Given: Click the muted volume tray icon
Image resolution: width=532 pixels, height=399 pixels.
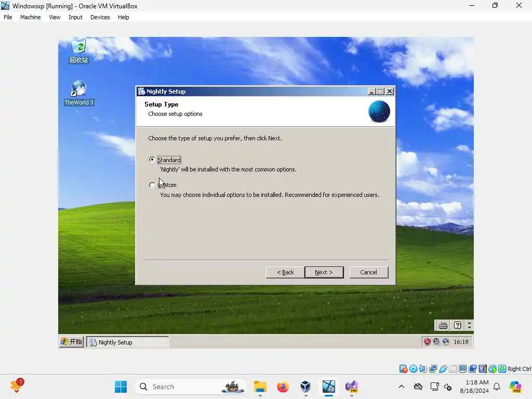Looking at the screenshot, I should 448,387.
